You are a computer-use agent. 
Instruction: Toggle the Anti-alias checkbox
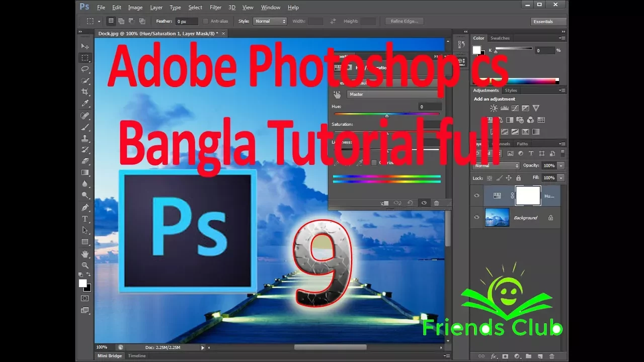(205, 21)
